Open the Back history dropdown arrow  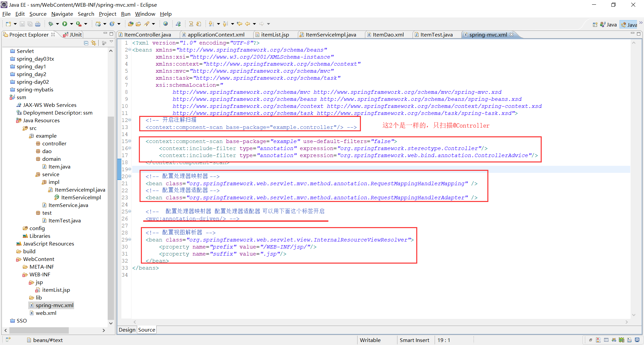pos(254,24)
